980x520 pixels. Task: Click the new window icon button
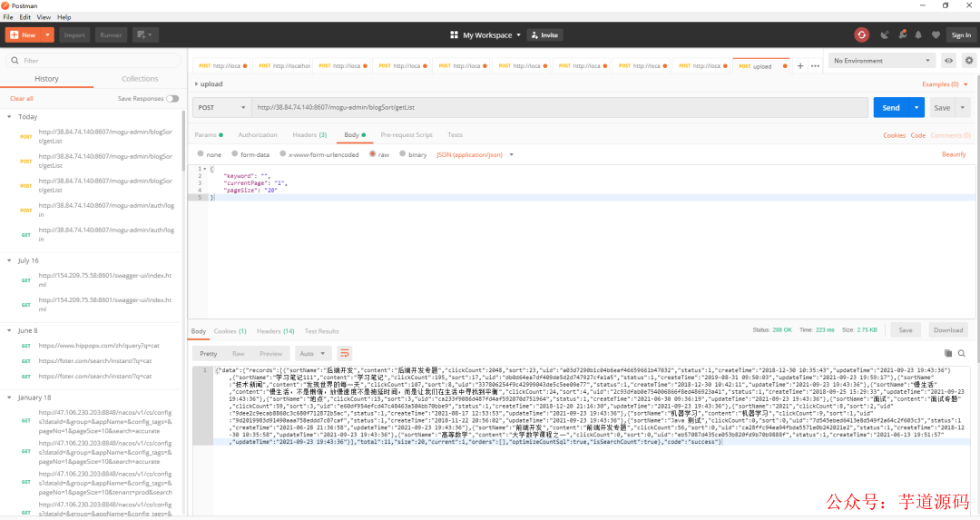145,35
